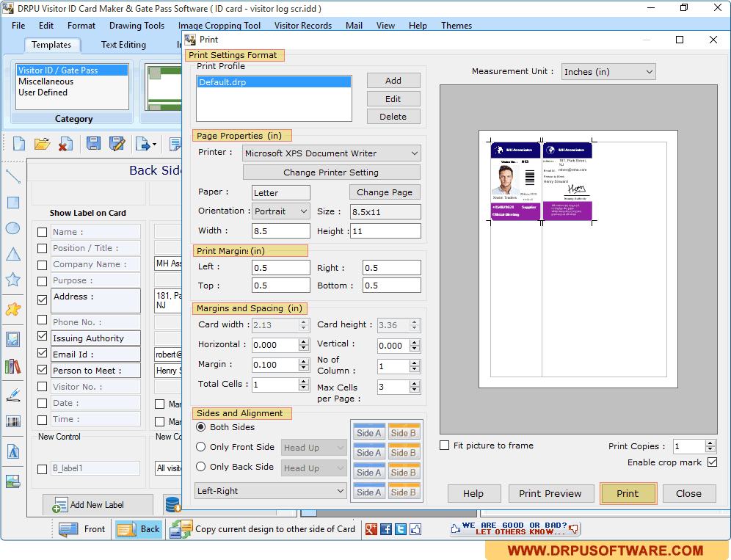Screen dimensions: 731x560
Task: Select the Ellipse shape tool
Action: click(12, 228)
